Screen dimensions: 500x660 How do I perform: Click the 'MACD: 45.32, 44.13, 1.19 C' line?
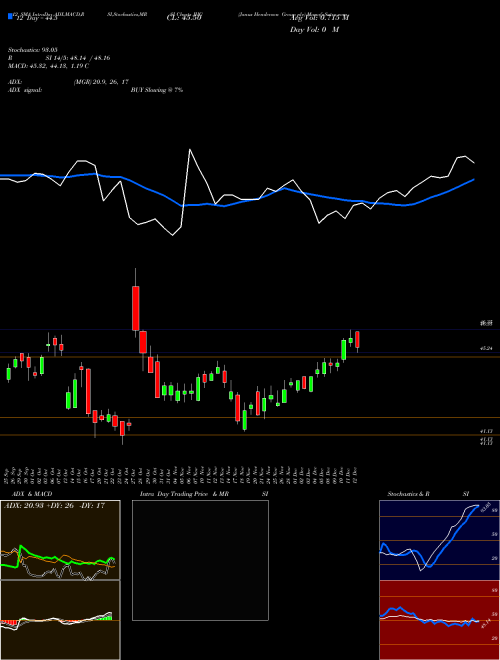coord(48,66)
